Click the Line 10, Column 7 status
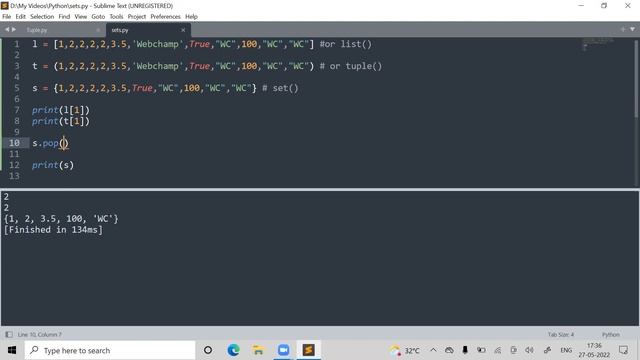Screen dimensions: 640x360 point(40,335)
